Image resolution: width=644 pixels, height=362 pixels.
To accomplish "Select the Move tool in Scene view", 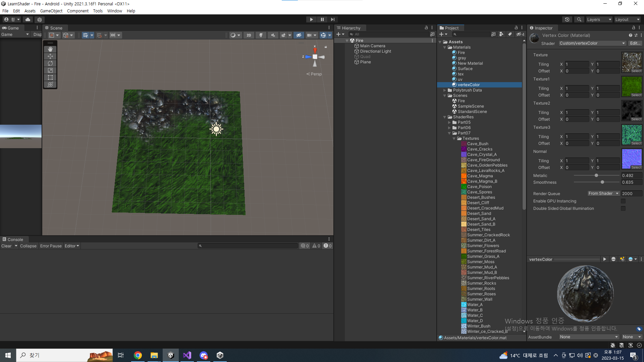I will click(50, 56).
